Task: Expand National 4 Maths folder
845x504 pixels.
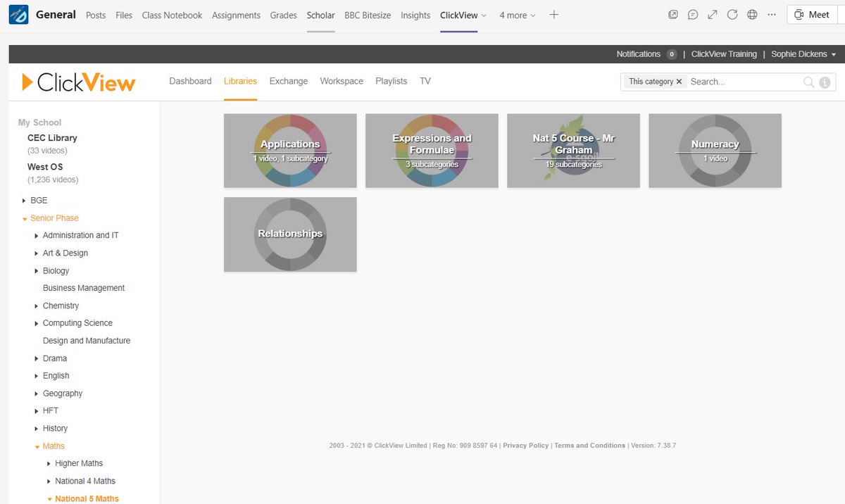Action: click(49, 481)
